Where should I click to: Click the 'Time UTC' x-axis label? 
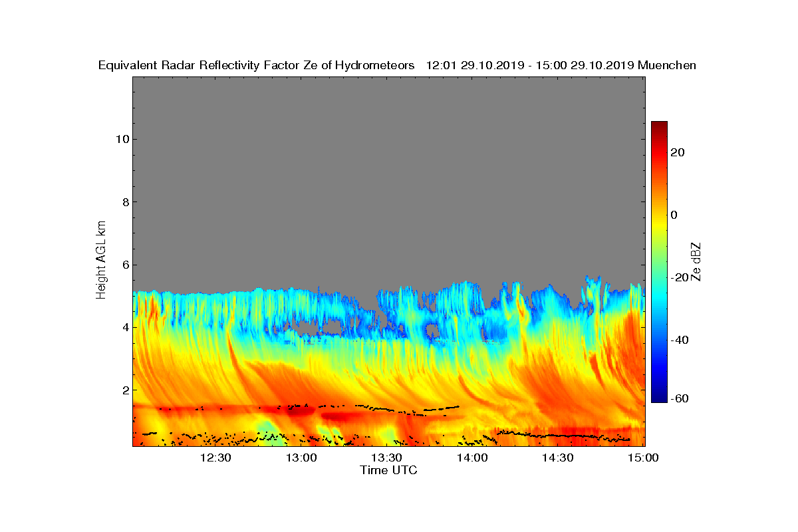click(388, 470)
